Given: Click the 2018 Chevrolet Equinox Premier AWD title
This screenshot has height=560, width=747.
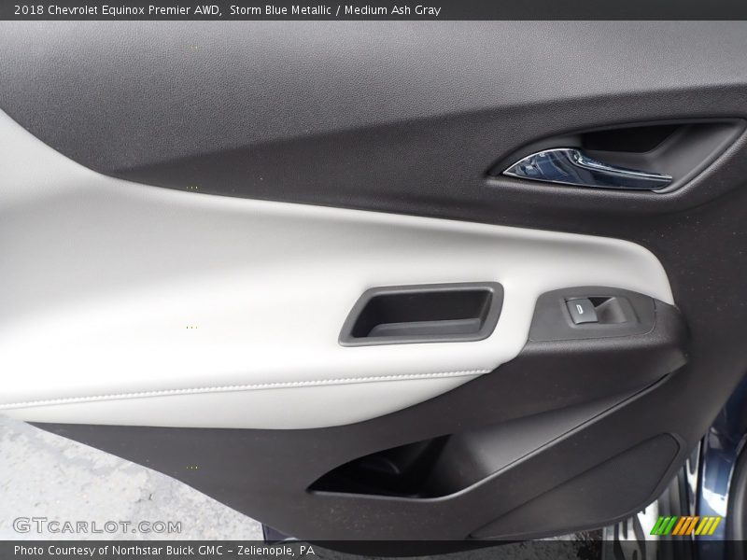Looking at the screenshot, I should [x=117, y=10].
